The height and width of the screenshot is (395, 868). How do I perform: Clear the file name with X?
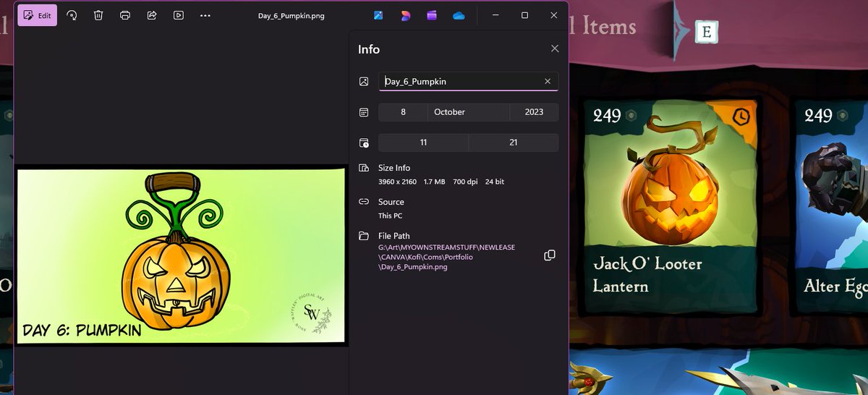pos(548,81)
